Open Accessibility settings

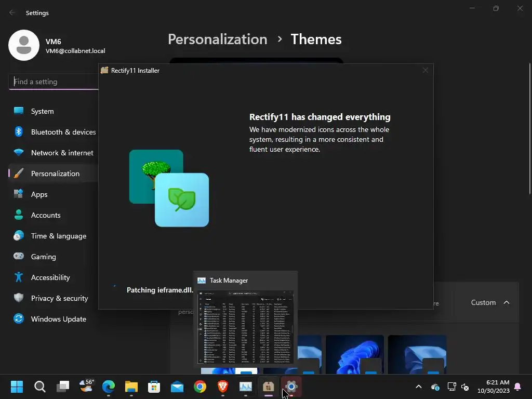[54, 277]
